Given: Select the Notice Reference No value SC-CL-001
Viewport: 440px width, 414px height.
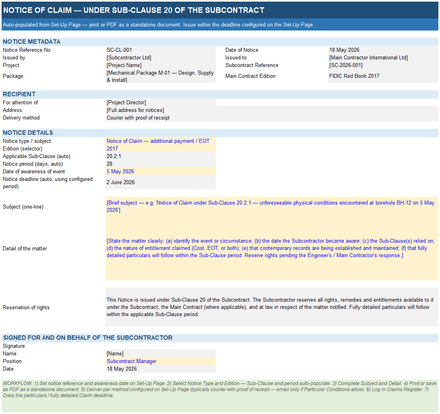Looking at the screenshot, I should coord(160,50).
